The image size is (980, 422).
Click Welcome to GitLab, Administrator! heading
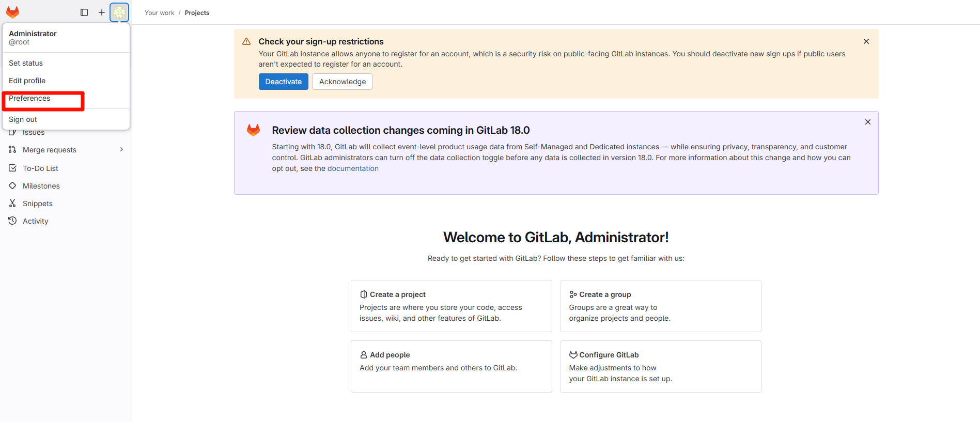(556, 237)
